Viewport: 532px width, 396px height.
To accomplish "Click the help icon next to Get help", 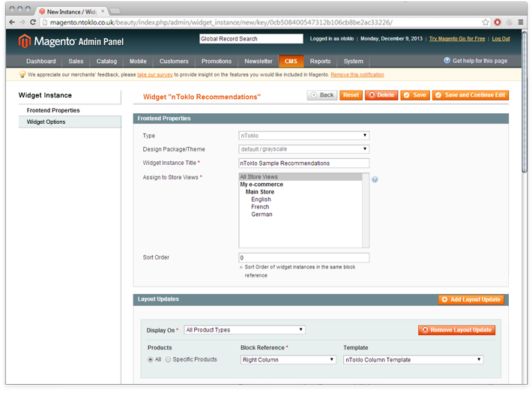I will click(x=447, y=61).
